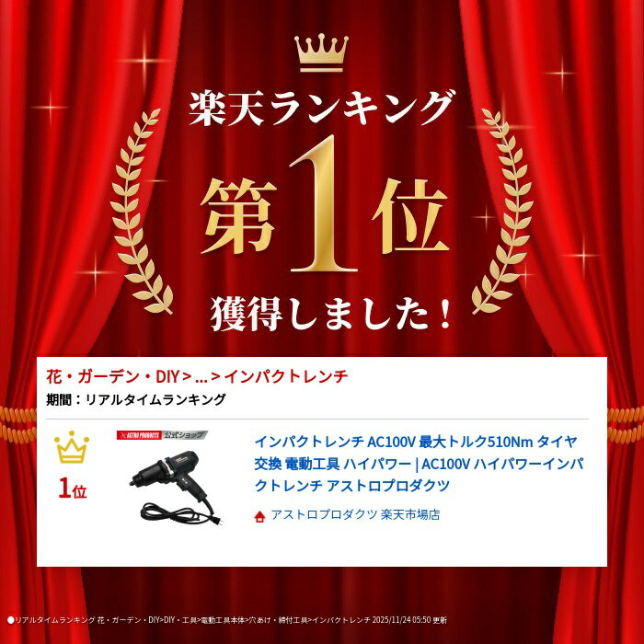Click the gold 第 character
Screen dimensions: 644x644
pos(238,216)
